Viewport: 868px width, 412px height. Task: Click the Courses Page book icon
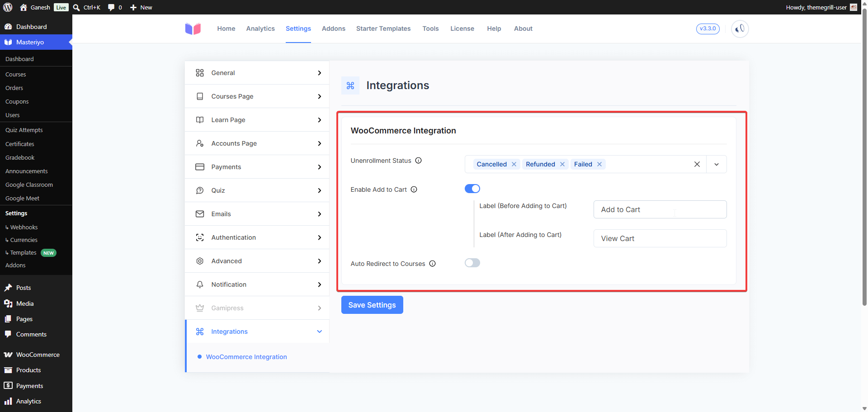tap(200, 96)
